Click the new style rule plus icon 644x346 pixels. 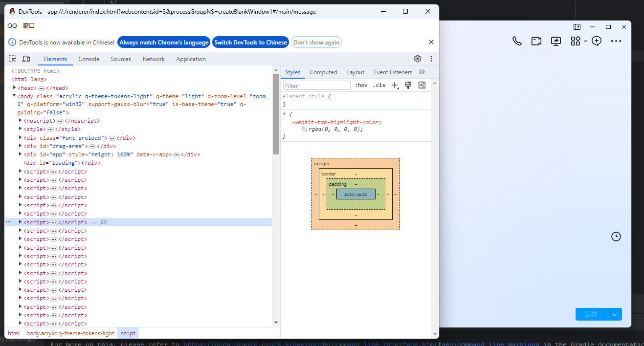[x=396, y=85]
